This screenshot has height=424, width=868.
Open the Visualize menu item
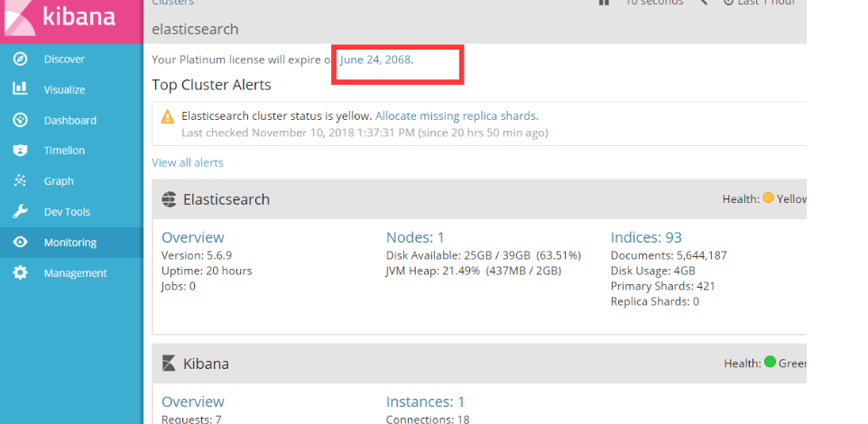pyautogui.click(x=71, y=89)
